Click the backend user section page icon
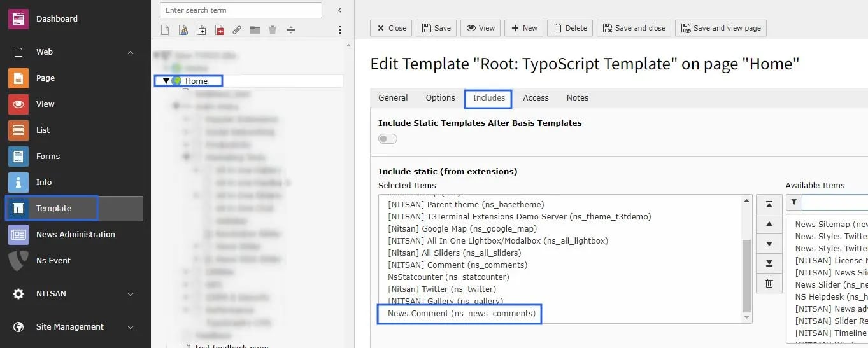Image resolution: width=868 pixels, height=348 pixels. 183,30
